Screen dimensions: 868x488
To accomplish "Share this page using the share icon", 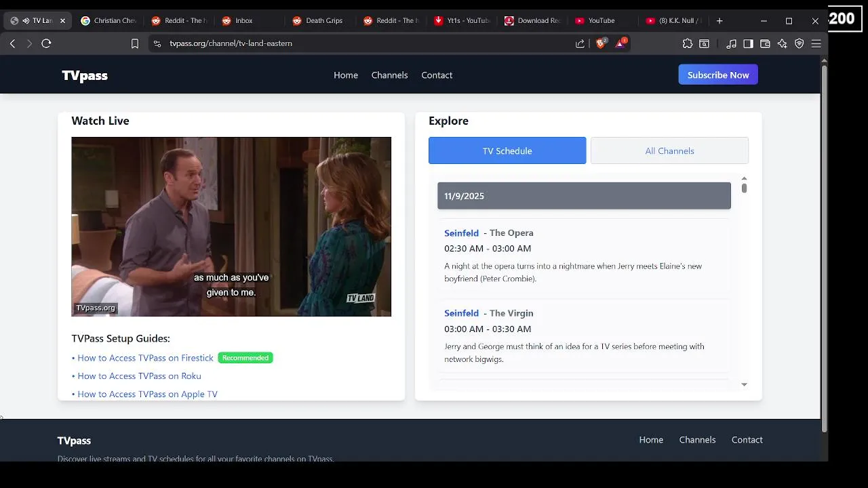I will [x=580, y=43].
